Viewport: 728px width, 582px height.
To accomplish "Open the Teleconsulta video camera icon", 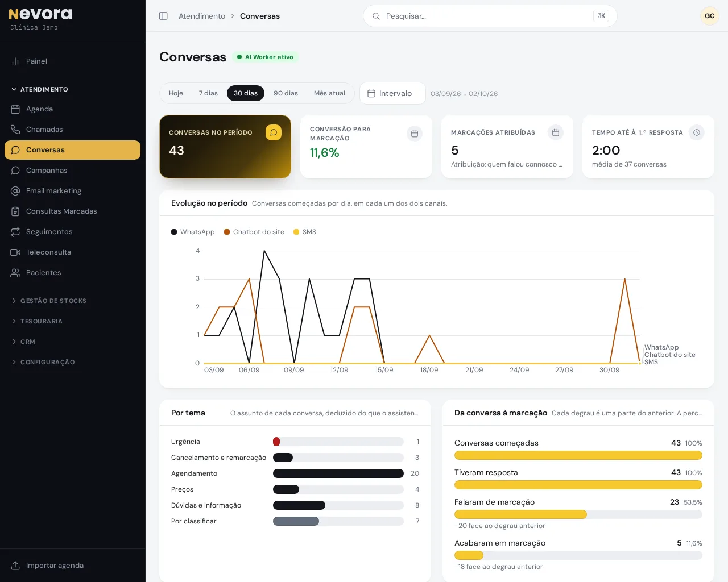I will (15, 252).
